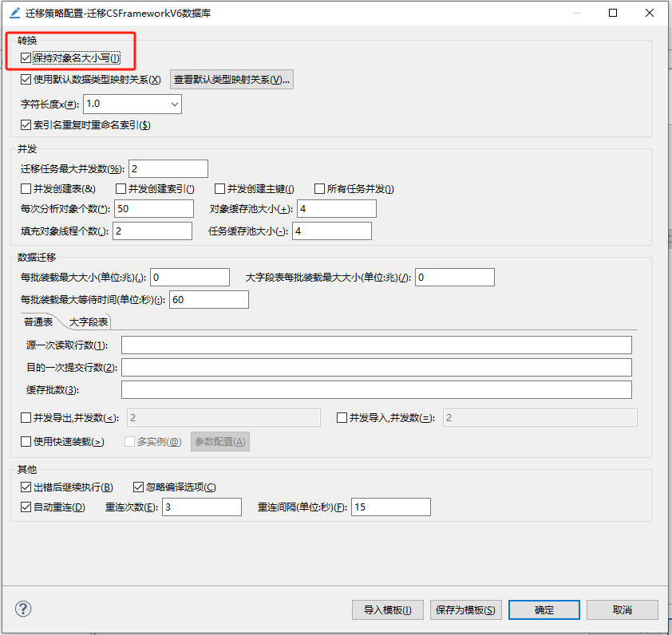
Task: Click the 每批装载最大大小 input field
Action: 190,278
